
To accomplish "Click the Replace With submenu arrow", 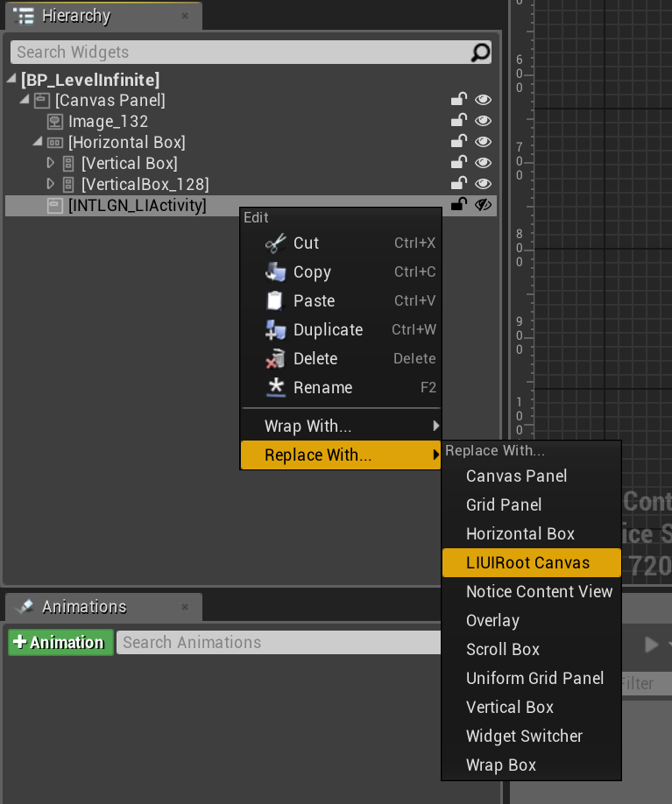I will 435,455.
